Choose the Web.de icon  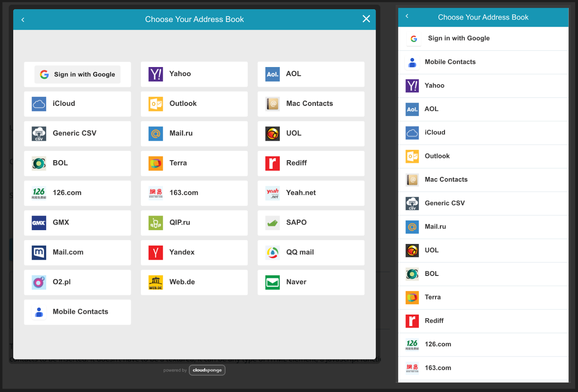point(156,282)
